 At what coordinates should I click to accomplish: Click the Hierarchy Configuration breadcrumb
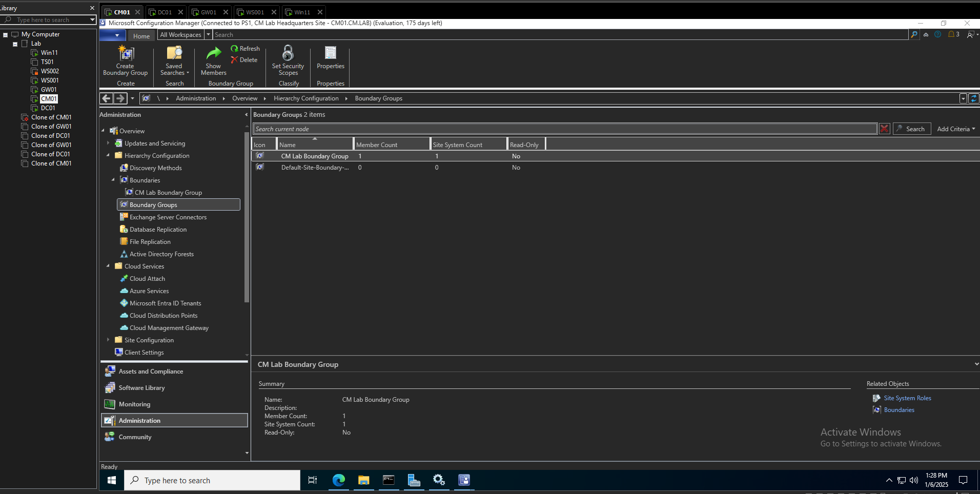click(306, 98)
